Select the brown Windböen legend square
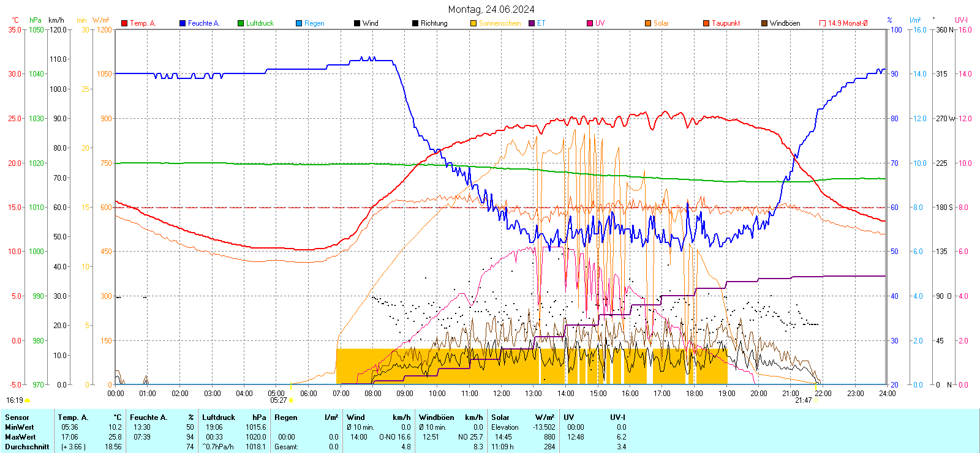The width and height of the screenshot is (980, 453). (764, 23)
